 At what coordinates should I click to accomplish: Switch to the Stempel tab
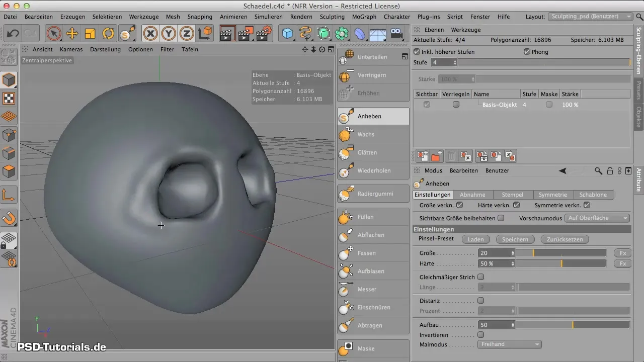(x=513, y=195)
